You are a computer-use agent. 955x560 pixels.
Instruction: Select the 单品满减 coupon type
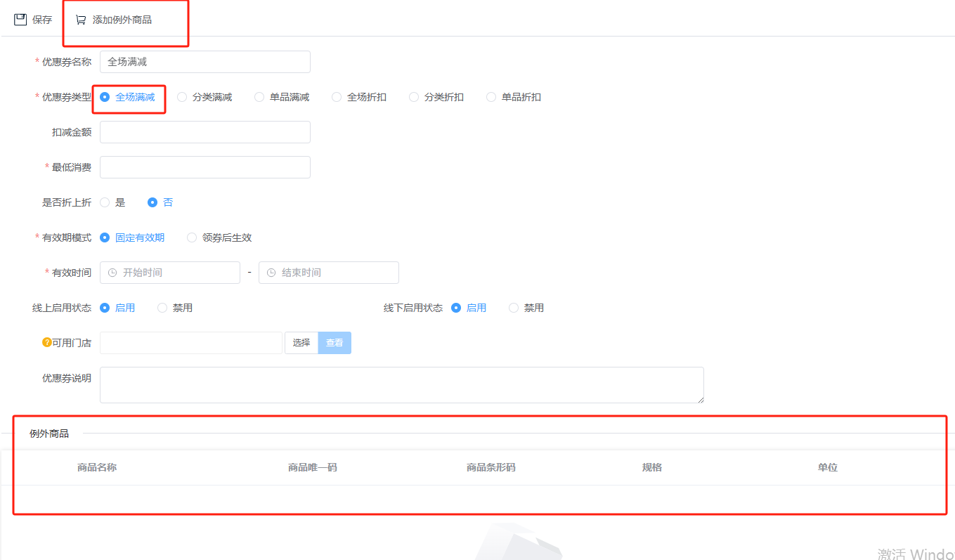[259, 97]
